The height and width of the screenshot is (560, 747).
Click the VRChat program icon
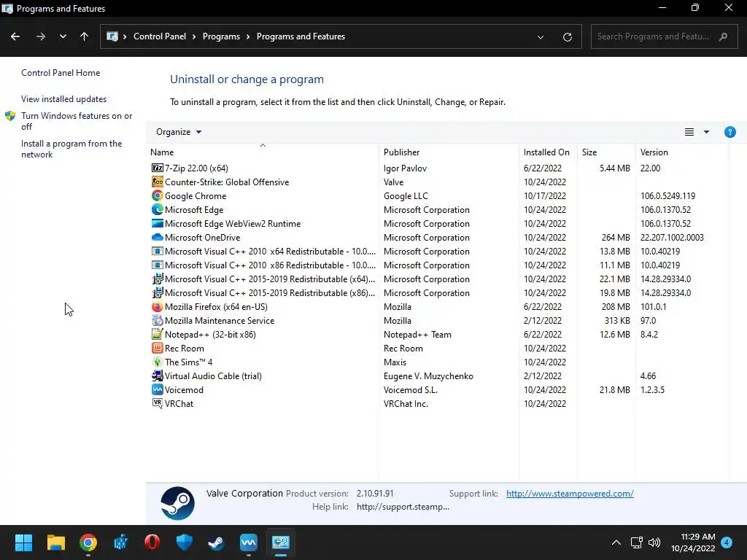158,403
